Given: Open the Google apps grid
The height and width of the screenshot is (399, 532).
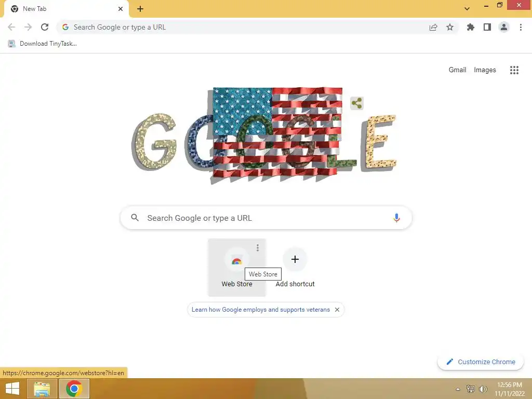Looking at the screenshot, I should (x=514, y=70).
